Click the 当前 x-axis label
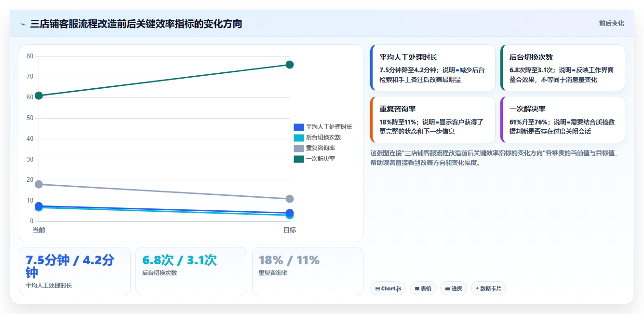The height and width of the screenshot is (314, 644). coord(39,230)
